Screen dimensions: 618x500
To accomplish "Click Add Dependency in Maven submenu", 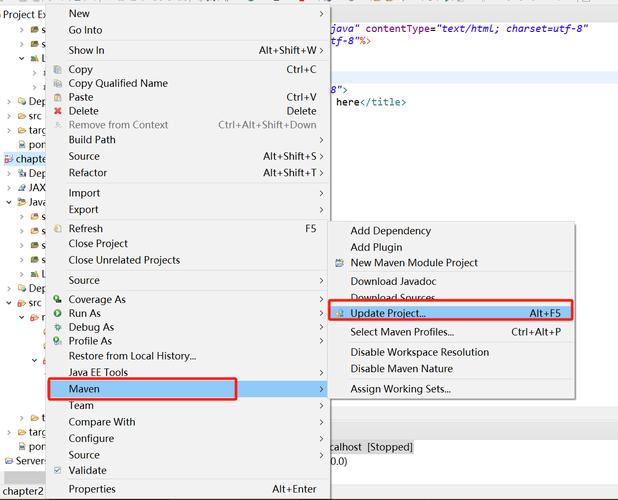I will click(x=390, y=231).
